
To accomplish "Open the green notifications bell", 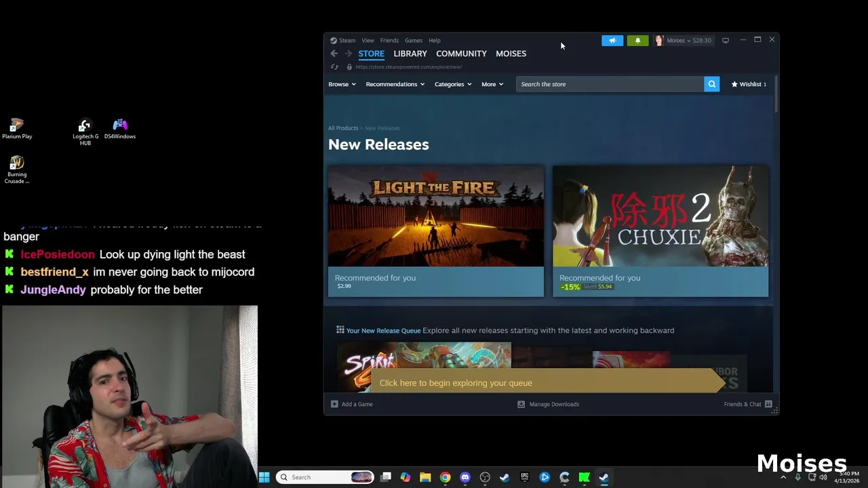I will [637, 41].
